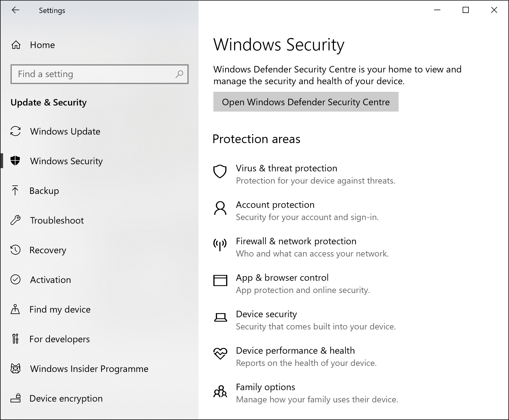Click the Family options people icon
The image size is (509, 420).
pyautogui.click(x=220, y=391)
